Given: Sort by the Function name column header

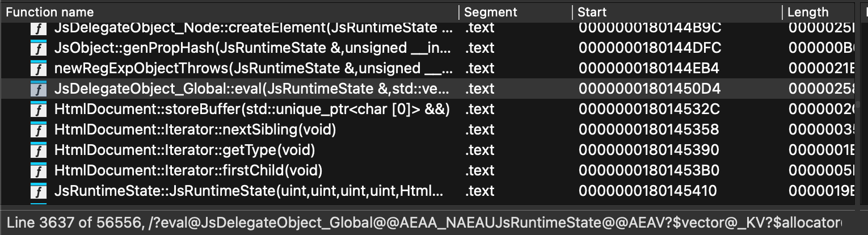Looking at the screenshot, I should pos(50,12).
